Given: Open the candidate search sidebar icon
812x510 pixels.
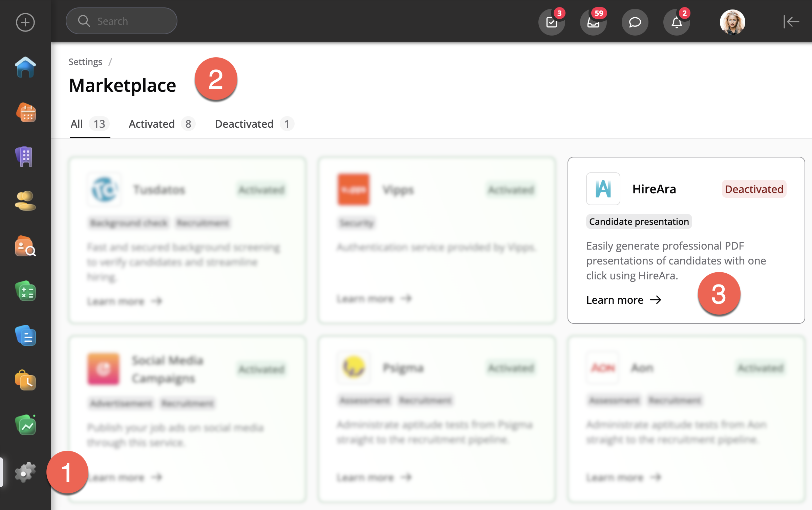Looking at the screenshot, I should pos(25,246).
